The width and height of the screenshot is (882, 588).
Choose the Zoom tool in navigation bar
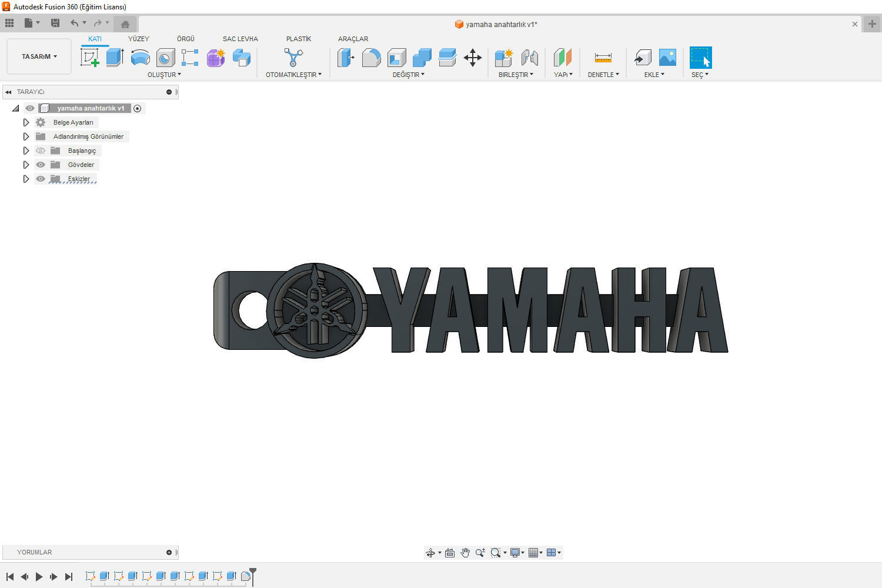point(480,553)
